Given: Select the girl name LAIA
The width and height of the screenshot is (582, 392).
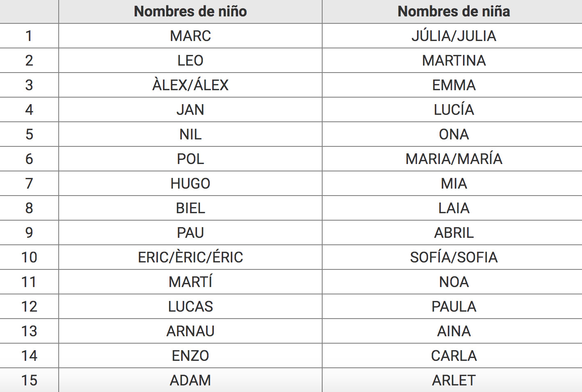Looking at the screenshot, I should coord(454,208).
